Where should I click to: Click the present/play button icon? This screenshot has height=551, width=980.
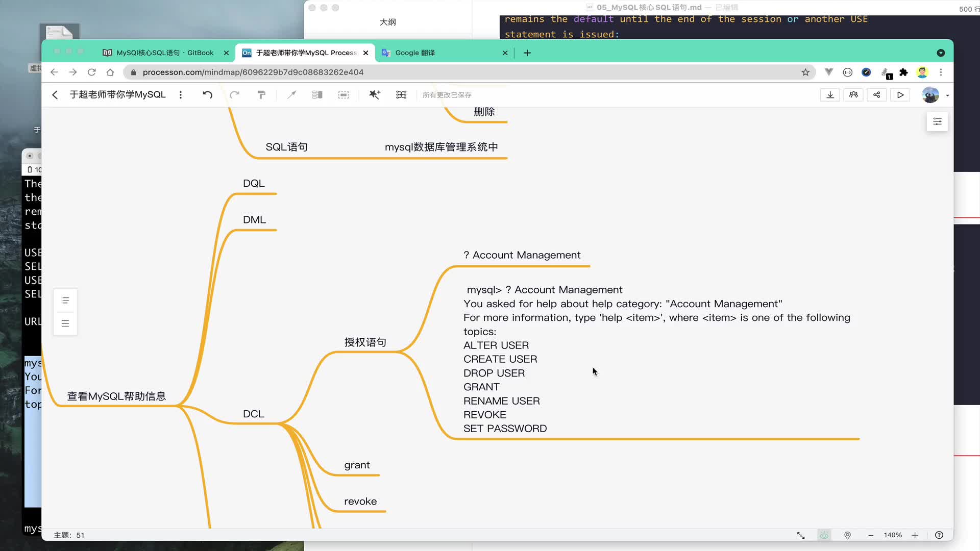tap(900, 95)
